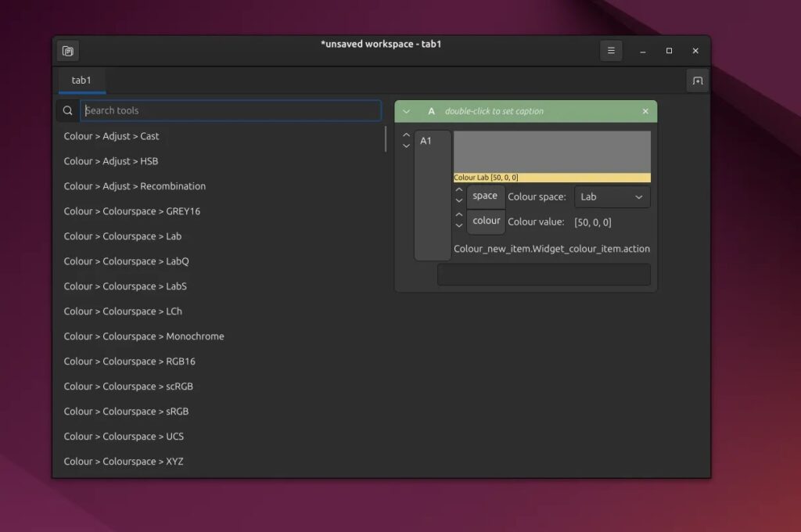Screen dimensions: 801x532
Task: Click the search magnifier icon in the tools panel
Action: point(67,110)
